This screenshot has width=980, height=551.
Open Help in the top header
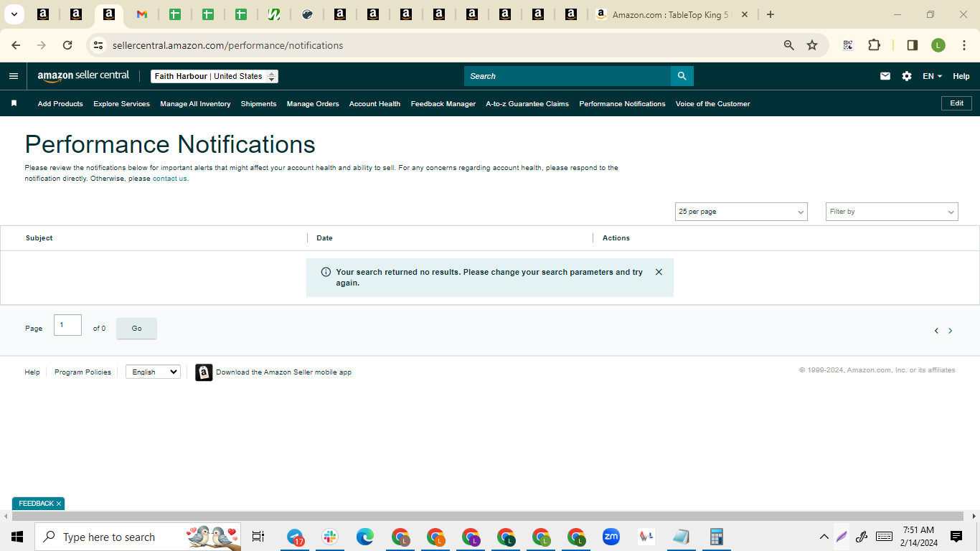coord(961,76)
